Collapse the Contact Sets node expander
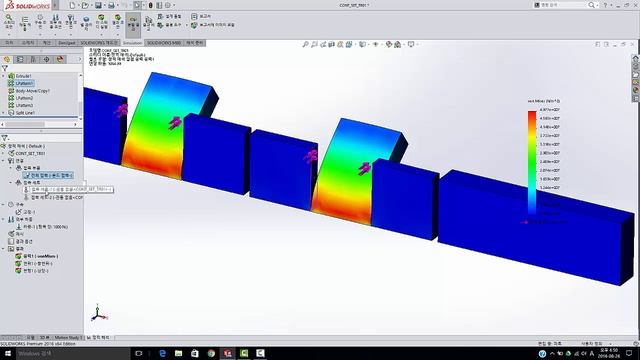640x360 pixels. tap(11, 182)
